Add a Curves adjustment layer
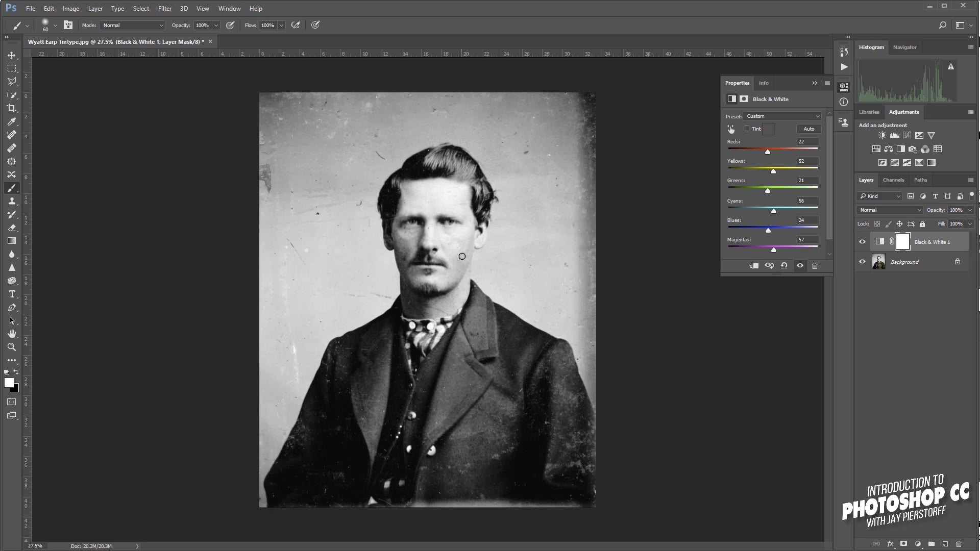The height and width of the screenshot is (551, 980). (906, 135)
